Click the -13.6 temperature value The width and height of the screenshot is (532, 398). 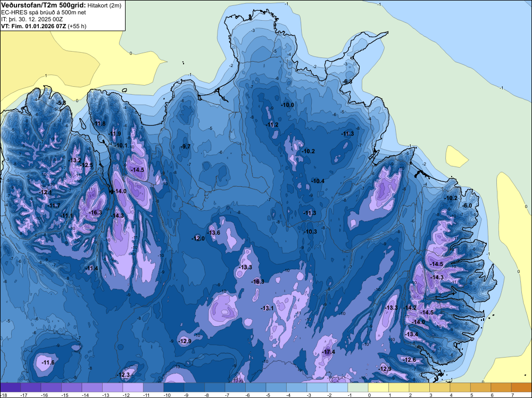click(x=214, y=233)
